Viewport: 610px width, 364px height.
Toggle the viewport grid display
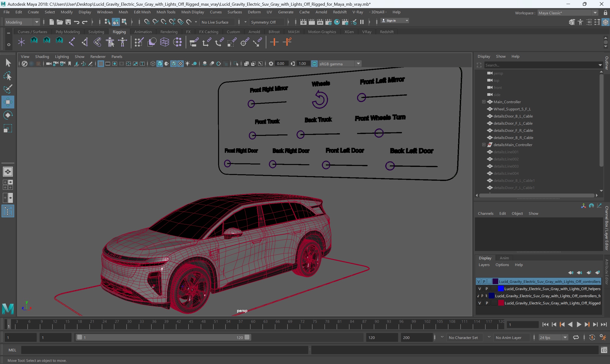(x=101, y=64)
